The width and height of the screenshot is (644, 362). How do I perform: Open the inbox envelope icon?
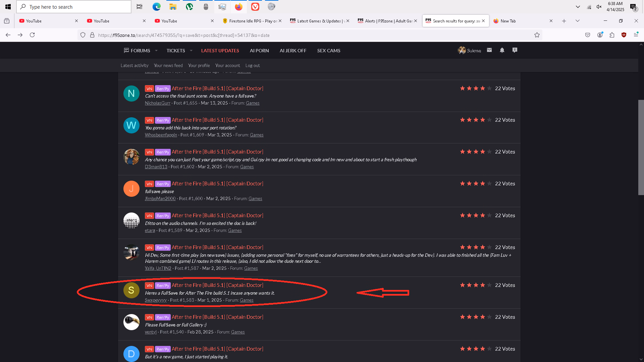(x=489, y=50)
